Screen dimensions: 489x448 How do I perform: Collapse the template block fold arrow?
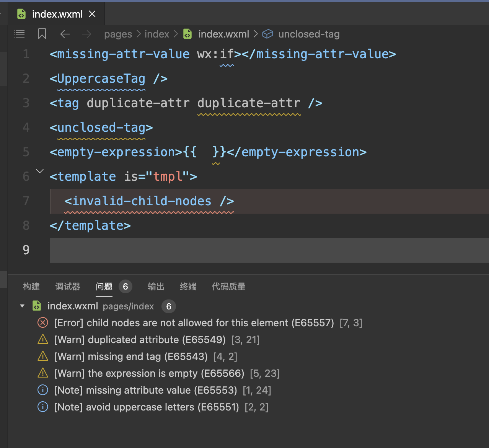point(40,171)
